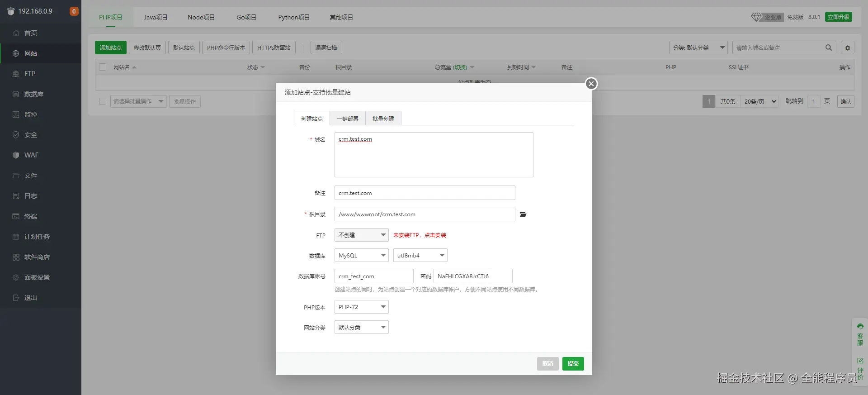Select the 批量创建 dialog tab

point(383,118)
